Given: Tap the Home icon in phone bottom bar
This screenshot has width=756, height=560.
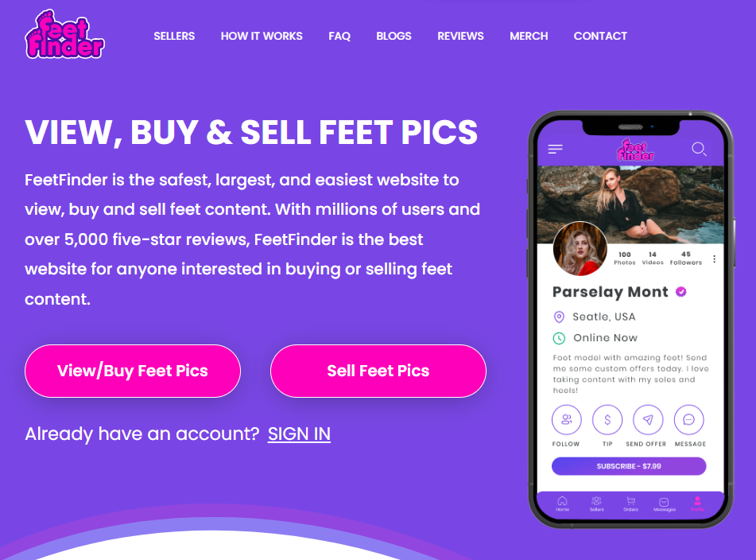Looking at the screenshot, I should [x=562, y=504].
